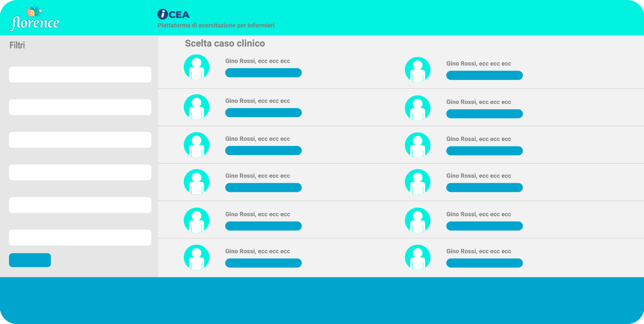Pick the last-row patient avatar in left column
The height and width of the screenshot is (324, 644).
[x=196, y=257]
